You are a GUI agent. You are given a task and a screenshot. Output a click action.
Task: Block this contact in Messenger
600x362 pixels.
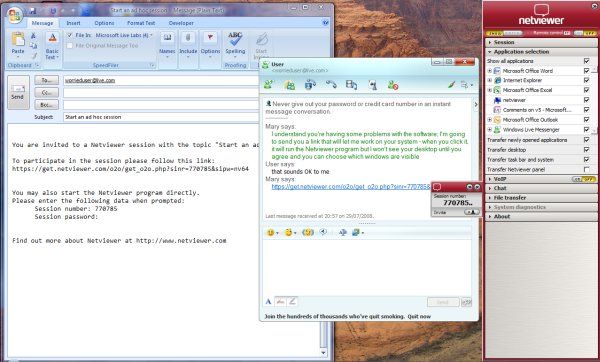393,85
